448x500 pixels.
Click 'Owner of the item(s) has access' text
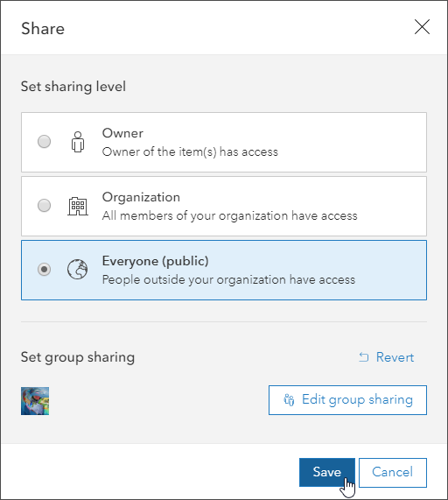(190, 151)
